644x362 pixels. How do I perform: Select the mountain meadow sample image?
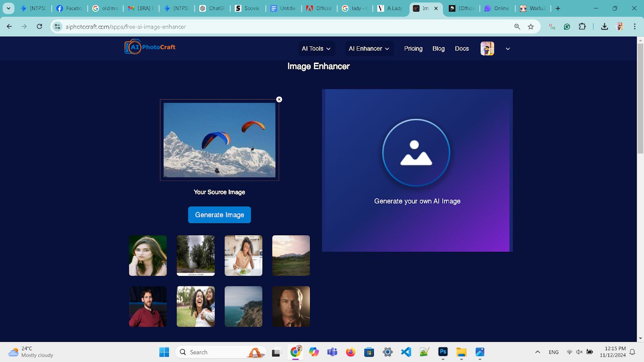[291, 256]
